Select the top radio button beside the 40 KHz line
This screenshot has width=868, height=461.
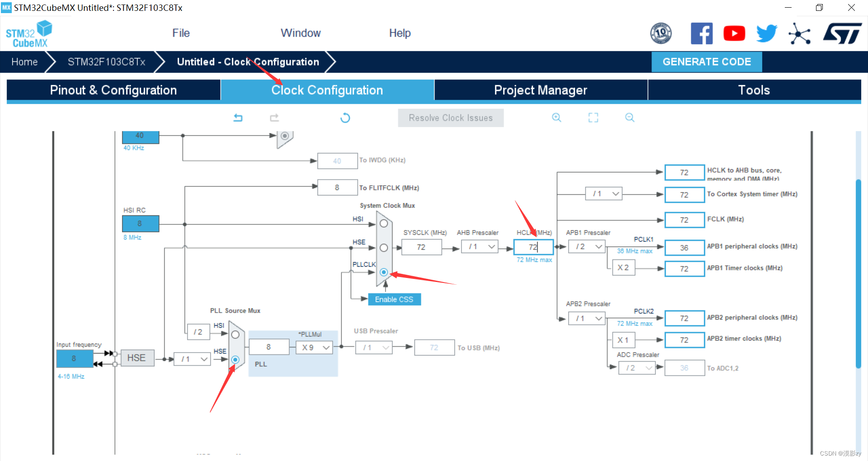(x=285, y=136)
